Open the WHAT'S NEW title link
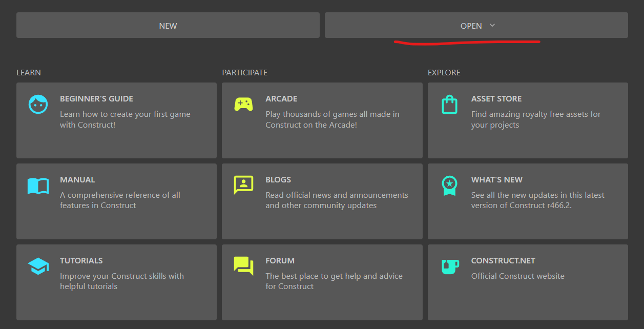Viewport: 644px width, 329px height. [x=497, y=180]
